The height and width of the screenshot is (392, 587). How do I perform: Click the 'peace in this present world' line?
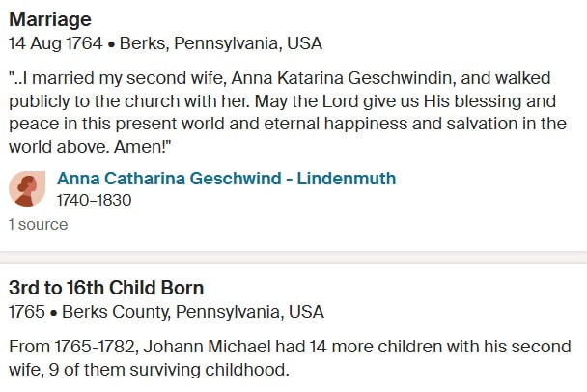[288, 124]
